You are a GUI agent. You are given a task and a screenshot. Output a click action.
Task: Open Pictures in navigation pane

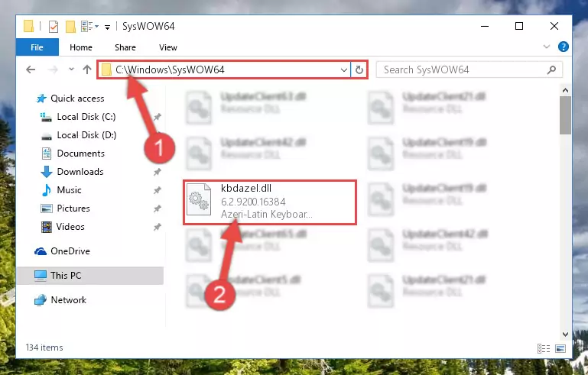tap(73, 209)
